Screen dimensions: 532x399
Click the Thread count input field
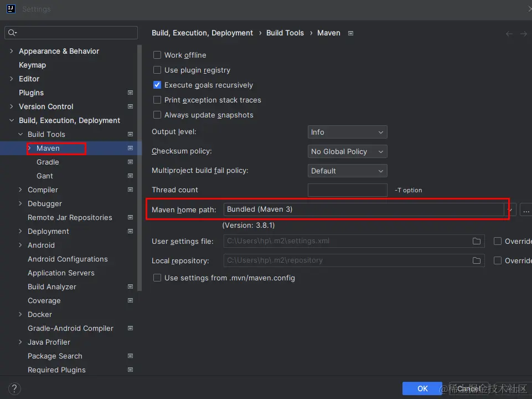point(347,190)
